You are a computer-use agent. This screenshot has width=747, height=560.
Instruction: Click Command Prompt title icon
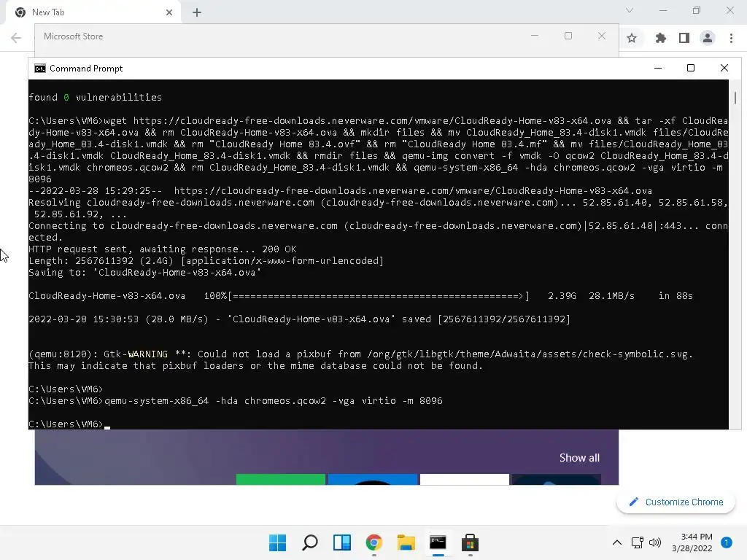[40, 69]
